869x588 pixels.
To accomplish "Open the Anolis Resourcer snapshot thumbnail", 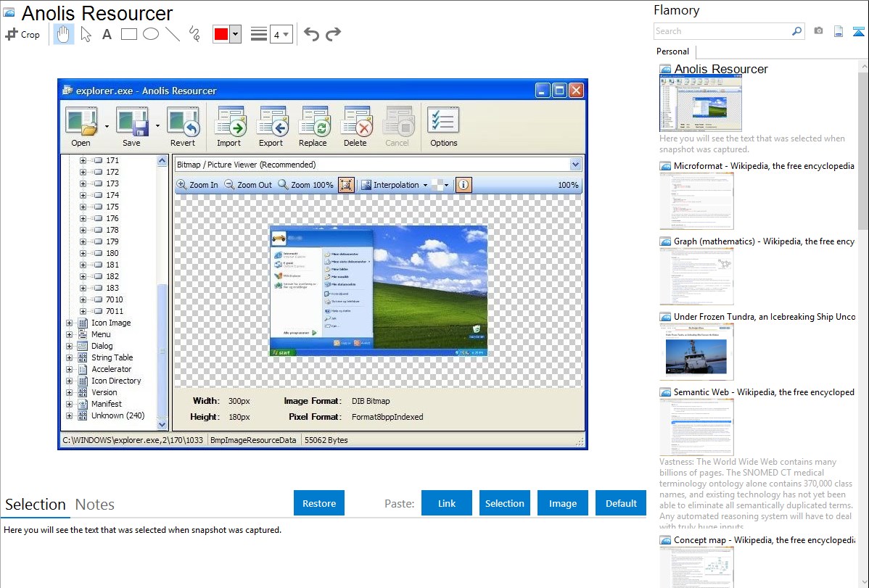I will pos(701,104).
